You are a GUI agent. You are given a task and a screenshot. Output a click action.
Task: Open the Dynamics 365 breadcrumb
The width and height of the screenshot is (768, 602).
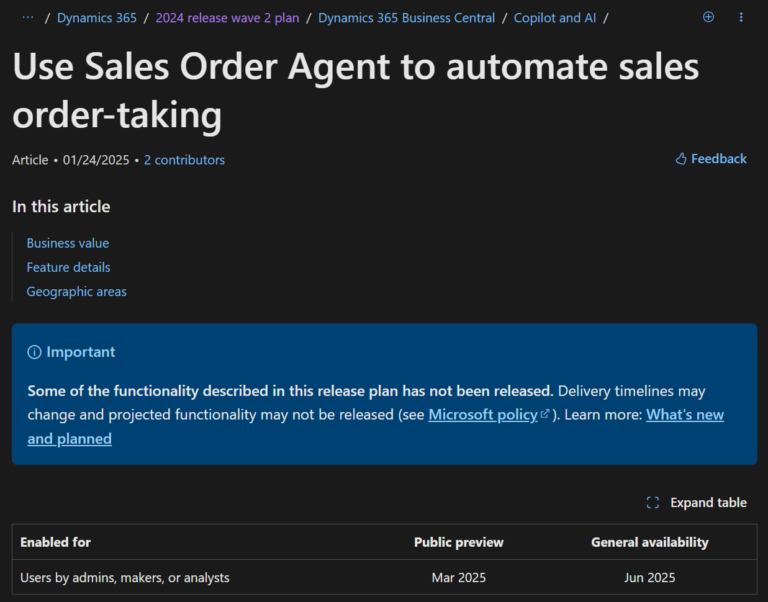pos(95,18)
